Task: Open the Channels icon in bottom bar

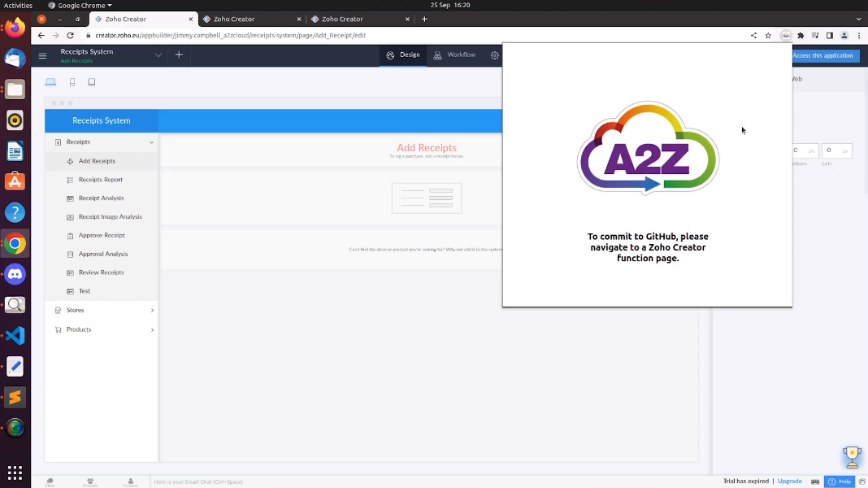Action: [x=89, y=482]
